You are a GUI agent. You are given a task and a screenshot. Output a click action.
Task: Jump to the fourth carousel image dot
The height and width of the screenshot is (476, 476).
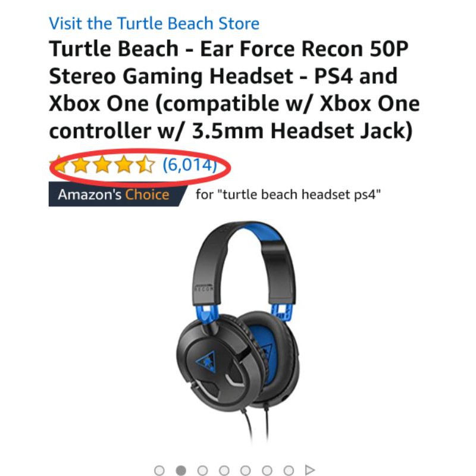[x=224, y=471]
